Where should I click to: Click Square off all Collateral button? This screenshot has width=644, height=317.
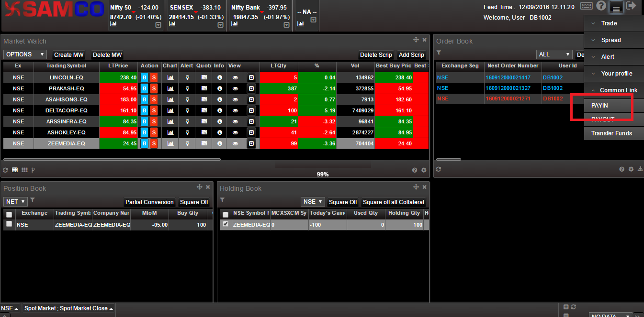394,202
